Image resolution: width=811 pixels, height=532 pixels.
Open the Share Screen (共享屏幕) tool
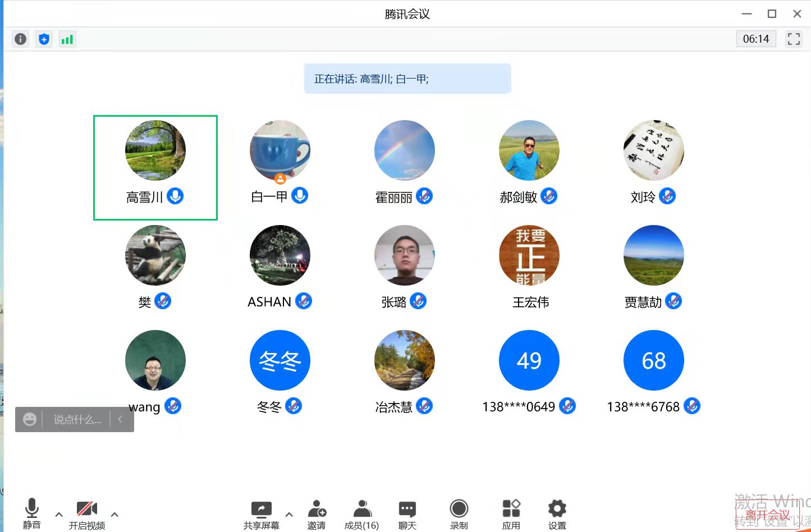click(261, 514)
